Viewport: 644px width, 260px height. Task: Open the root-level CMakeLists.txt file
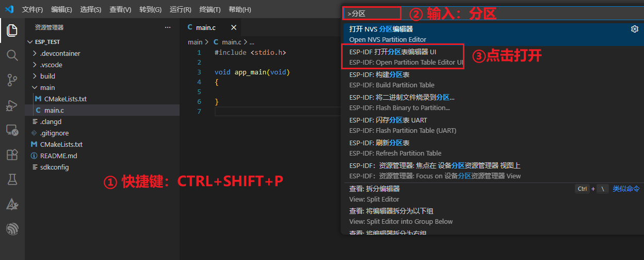(x=102, y=144)
